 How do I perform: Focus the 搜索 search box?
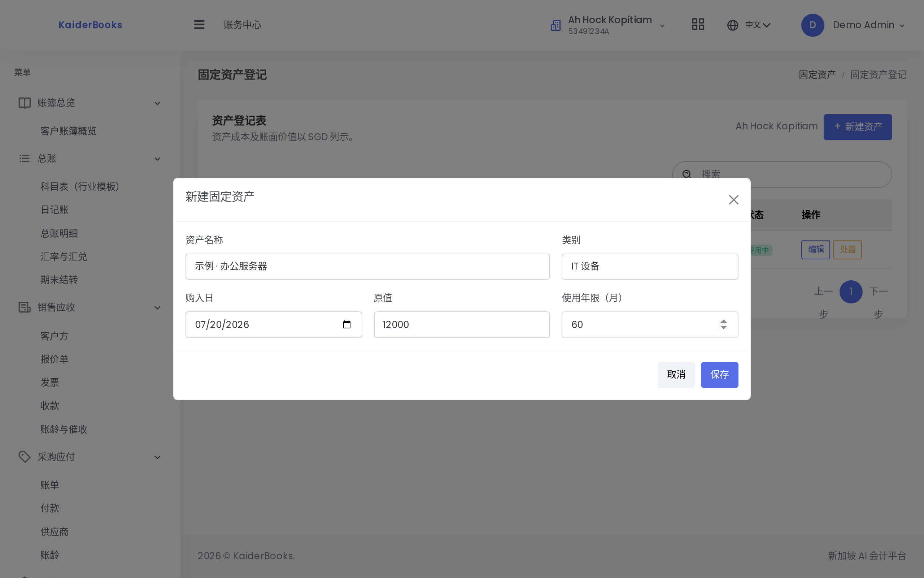coord(781,174)
